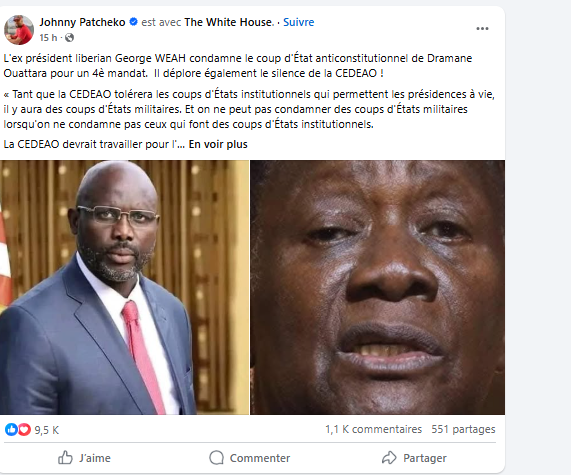The image size is (571, 475).
Task: Click the globe public-visibility icon
Action: pyautogui.click(x=69, y=38)
